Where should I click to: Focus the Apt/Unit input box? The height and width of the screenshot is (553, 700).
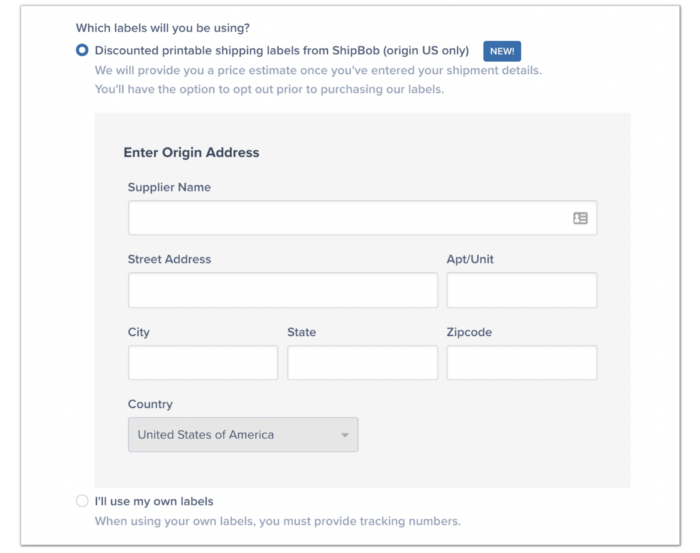click(521, 290)
